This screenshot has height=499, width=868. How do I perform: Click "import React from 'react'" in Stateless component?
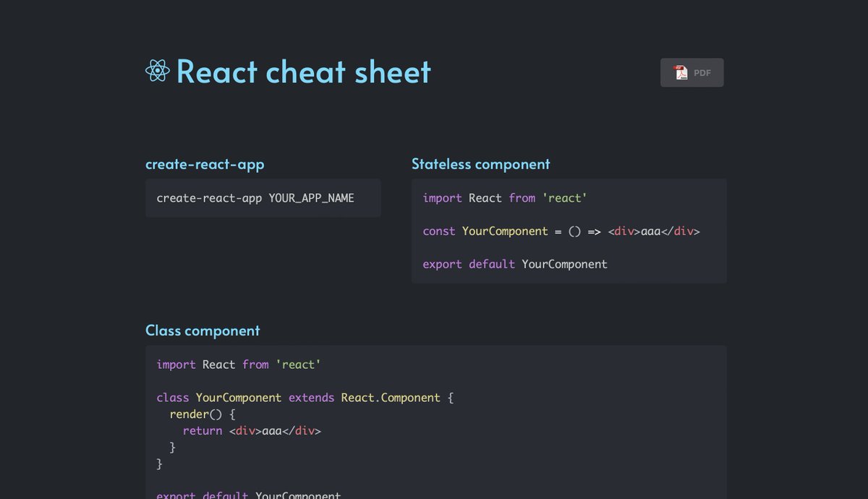pos(505,198)
